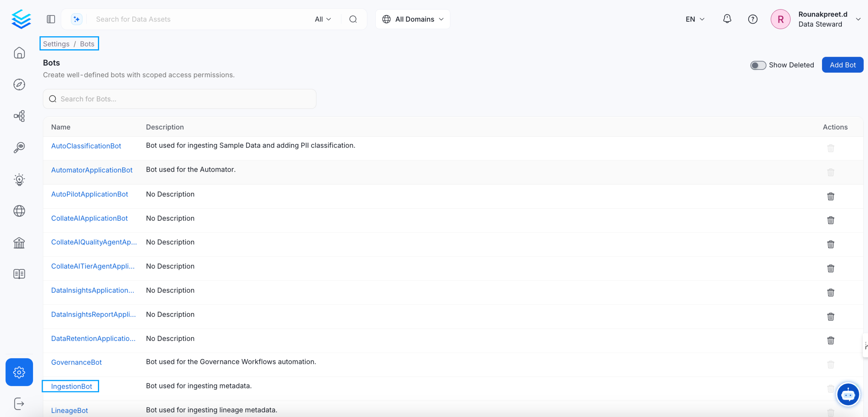This screenshot has width=868, height=417.
Task: Open the Glossary book icon in sidebar
Action: [19, 274]
